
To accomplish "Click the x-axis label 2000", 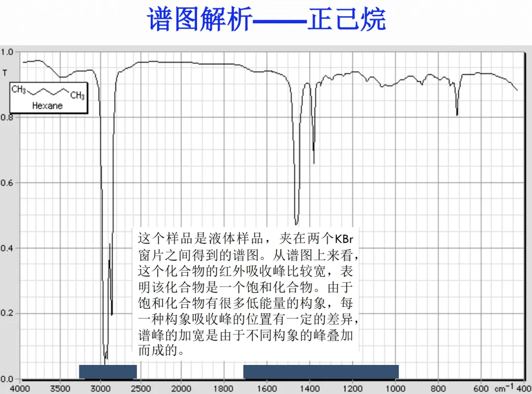I will [181, 389].
